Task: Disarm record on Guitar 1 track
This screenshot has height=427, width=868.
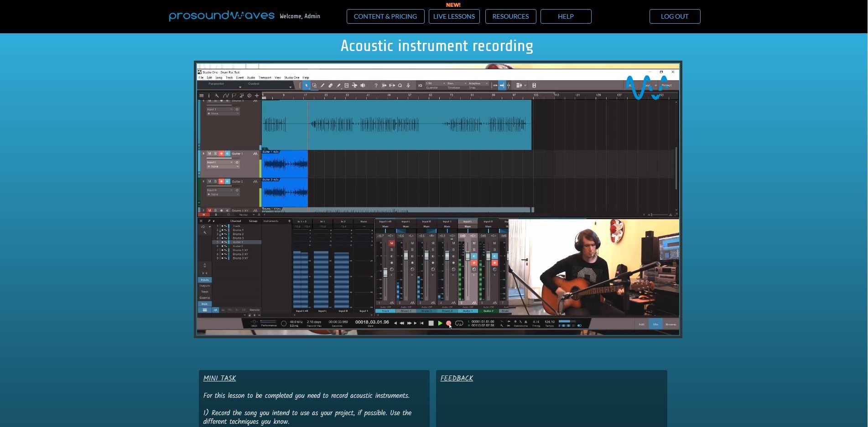Action: pyautogui.click(x=221, y=154)
